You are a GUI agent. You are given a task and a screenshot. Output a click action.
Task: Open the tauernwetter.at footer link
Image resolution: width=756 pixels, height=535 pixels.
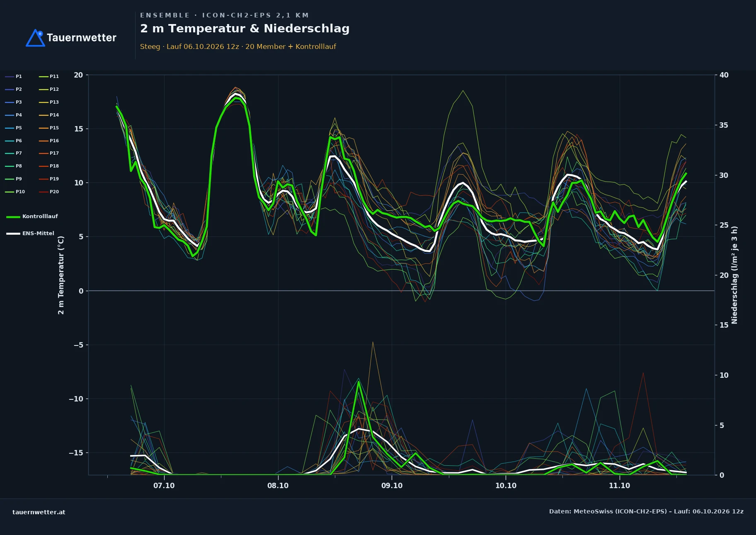pyautogui.click(x=39, y=512)
